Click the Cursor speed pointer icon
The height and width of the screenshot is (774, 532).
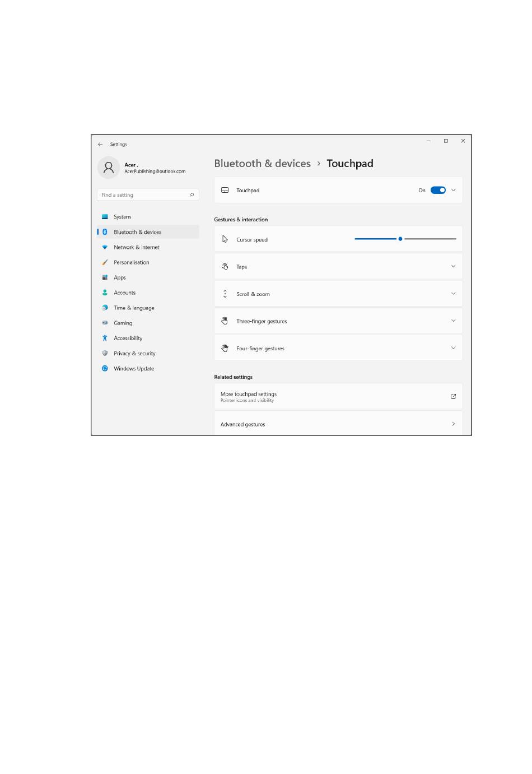coord(225,239)
